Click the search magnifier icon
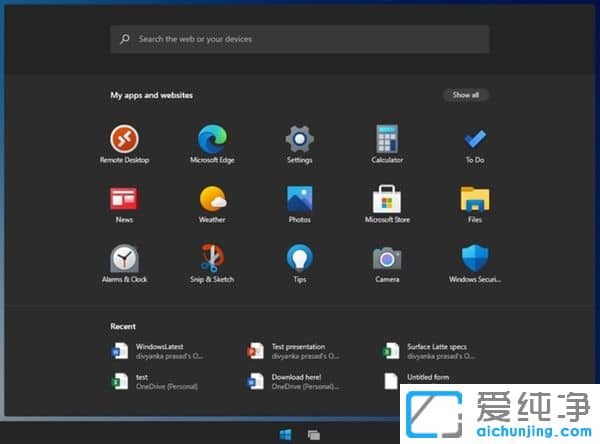The image size is (600, 444). coord(125,39)
